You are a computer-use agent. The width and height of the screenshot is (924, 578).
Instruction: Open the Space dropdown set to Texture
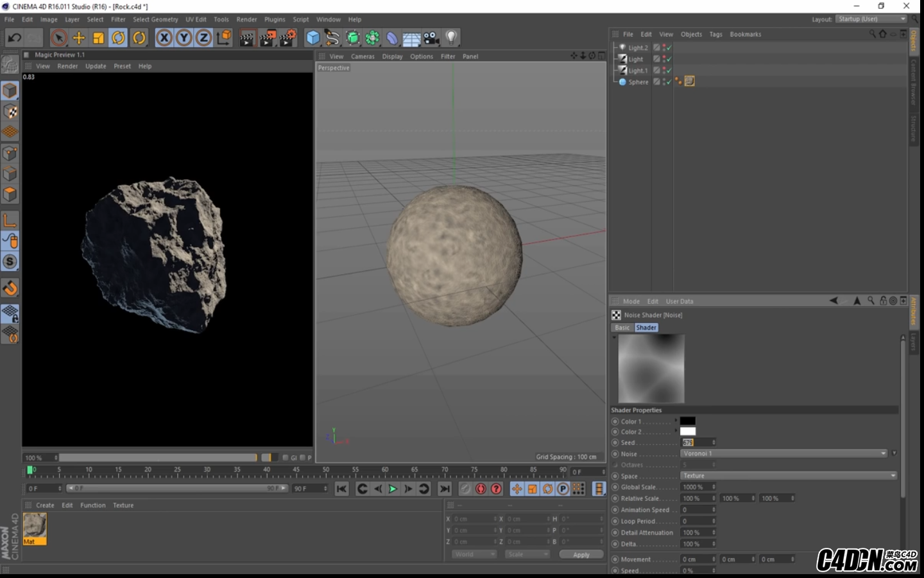(789, 476)
